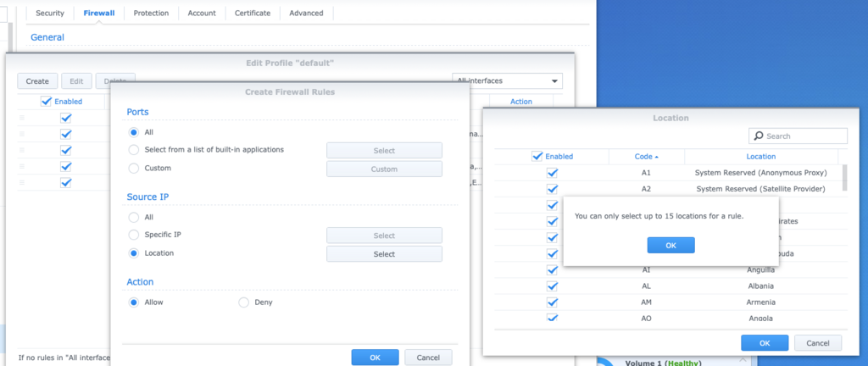Image resolution: width=868 pixels, height=366 pixels.
Task: Select the Source IP All radio button
Action: (133, 217)
